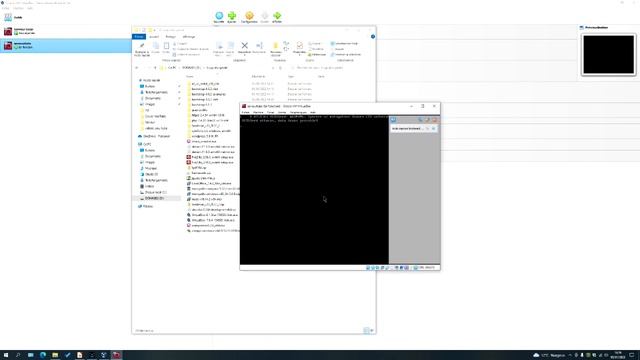The image size is (640, 360).
Task: Click Ce PC in address breadcrumb
Action: pyautogui.click(x=172, y=68)
